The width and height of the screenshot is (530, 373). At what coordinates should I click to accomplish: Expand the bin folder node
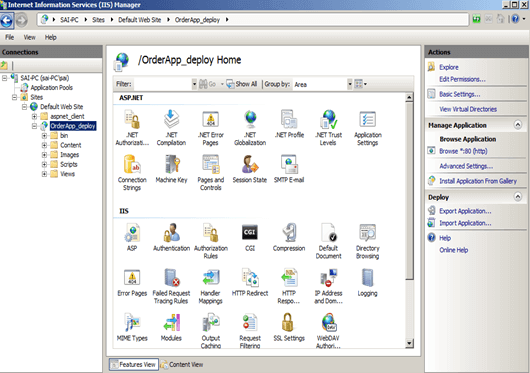(x=44, y=136)
